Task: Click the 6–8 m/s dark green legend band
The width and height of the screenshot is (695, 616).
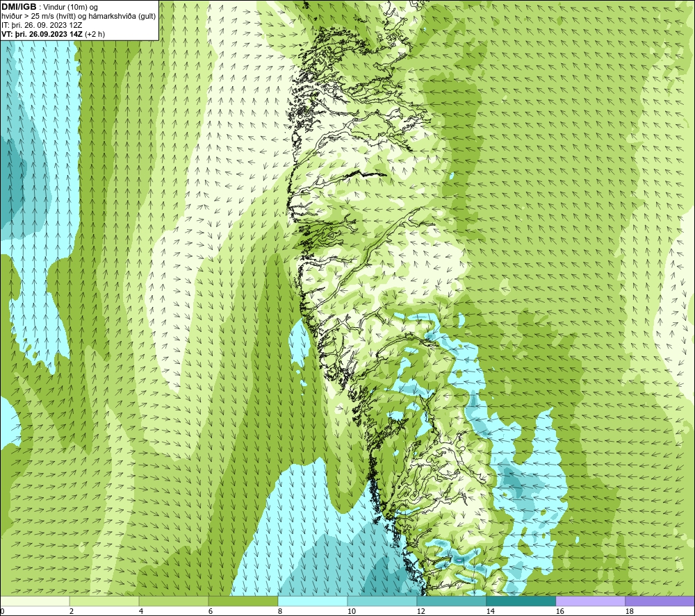Action: 243,601
